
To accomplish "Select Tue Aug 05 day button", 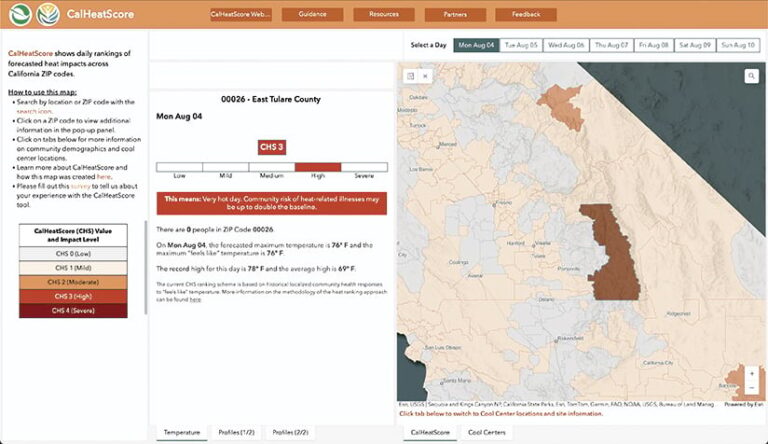I will tap(521, 45).
